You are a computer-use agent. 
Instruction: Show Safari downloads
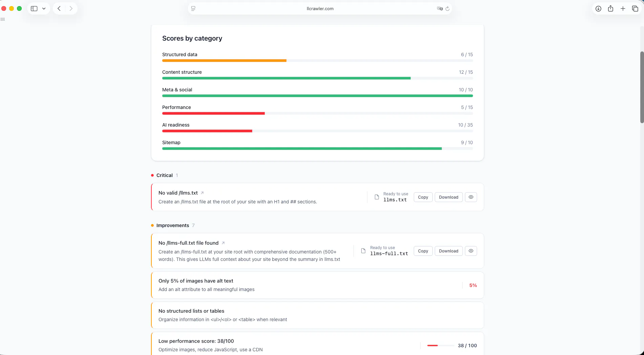click(x=598, y=8)
